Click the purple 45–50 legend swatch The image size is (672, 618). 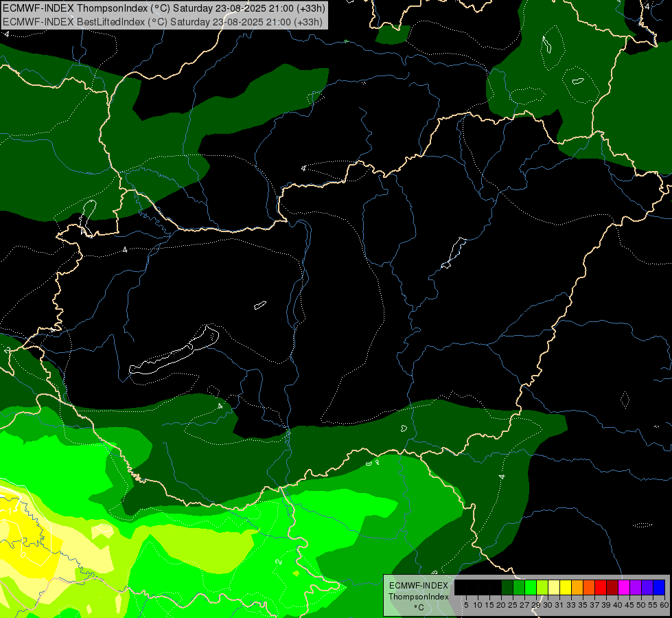(636, 587)
